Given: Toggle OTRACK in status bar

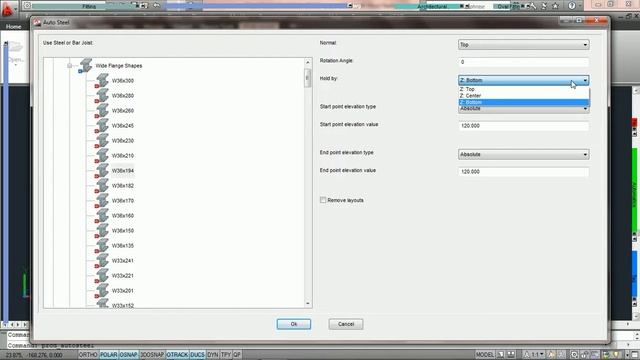Looking at the screenshot, I should [x=178, y=355].
